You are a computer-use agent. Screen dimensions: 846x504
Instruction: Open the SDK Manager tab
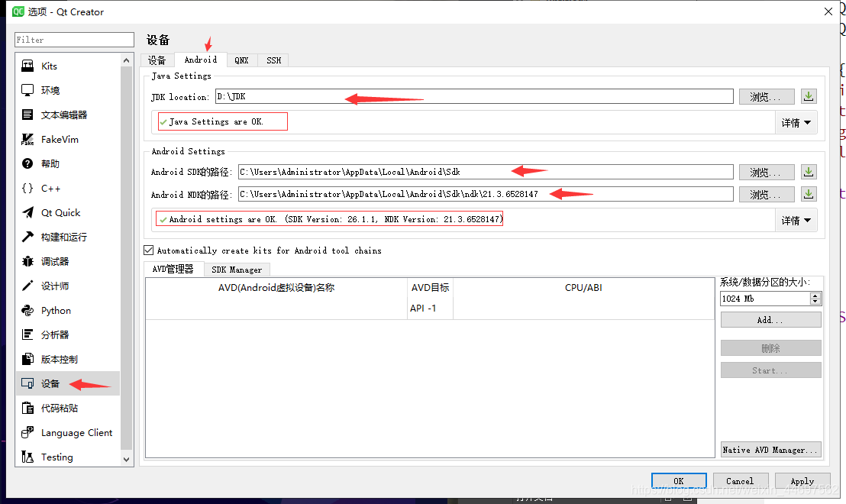point(237,270)
